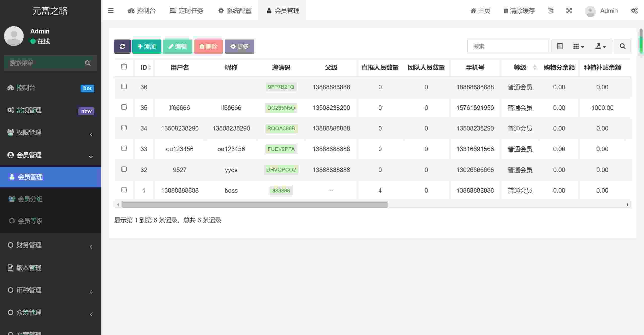Click the new badge next to 常规管理
Image resolution: width=644 pixels, height=335 pixels.
(x=86, y=111)
